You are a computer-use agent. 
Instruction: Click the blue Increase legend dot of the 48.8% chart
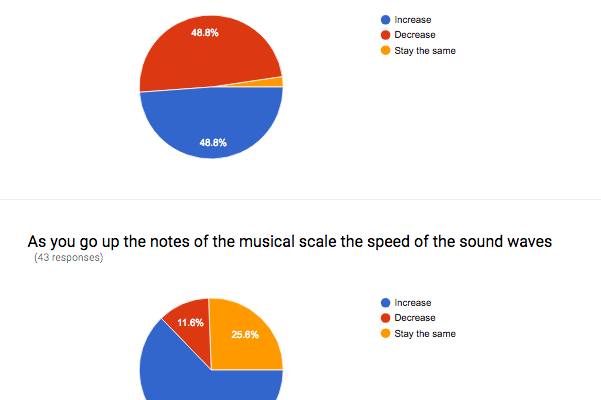385,19
